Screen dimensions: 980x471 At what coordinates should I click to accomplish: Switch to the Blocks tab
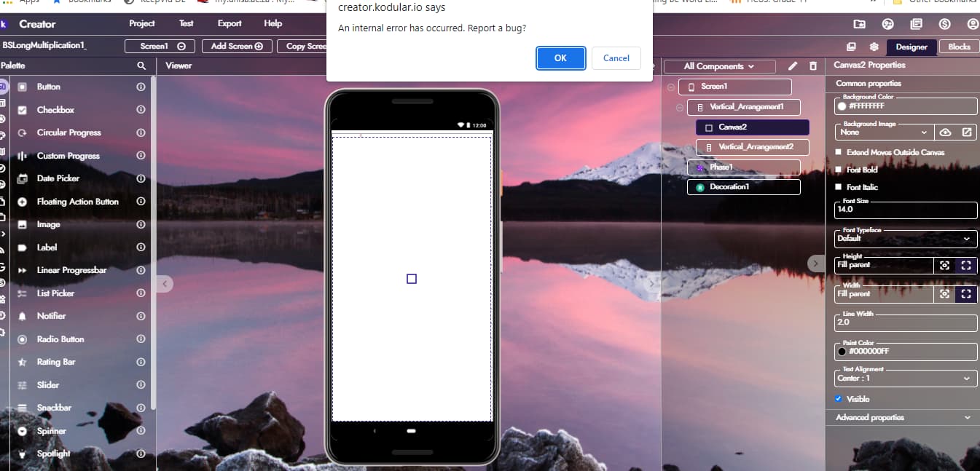[x=959, y=47]
